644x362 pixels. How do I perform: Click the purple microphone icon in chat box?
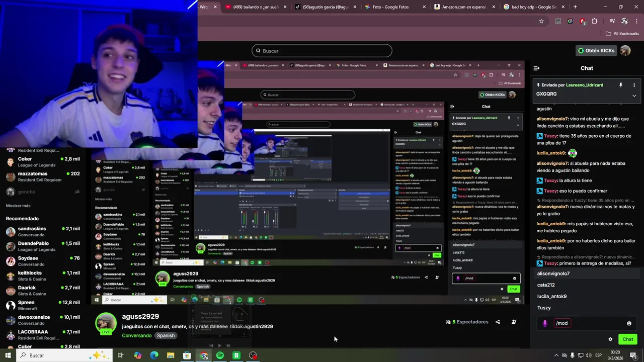pos(545,323)
